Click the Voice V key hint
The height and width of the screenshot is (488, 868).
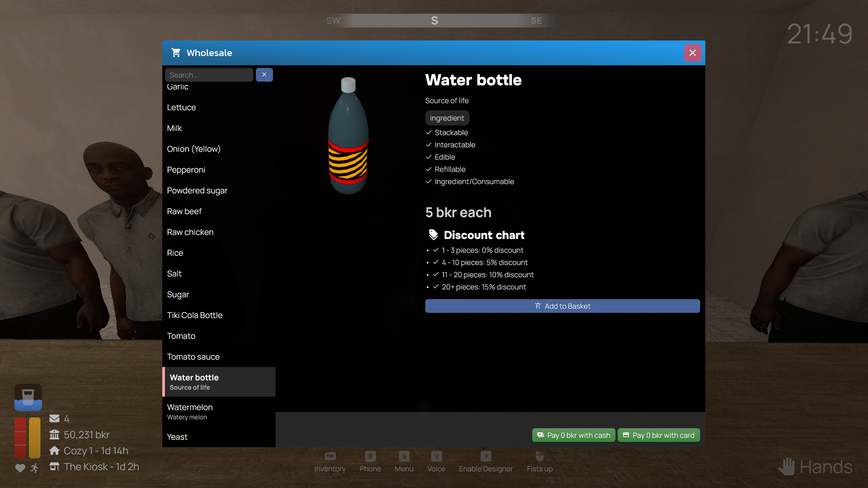(436, 456)
